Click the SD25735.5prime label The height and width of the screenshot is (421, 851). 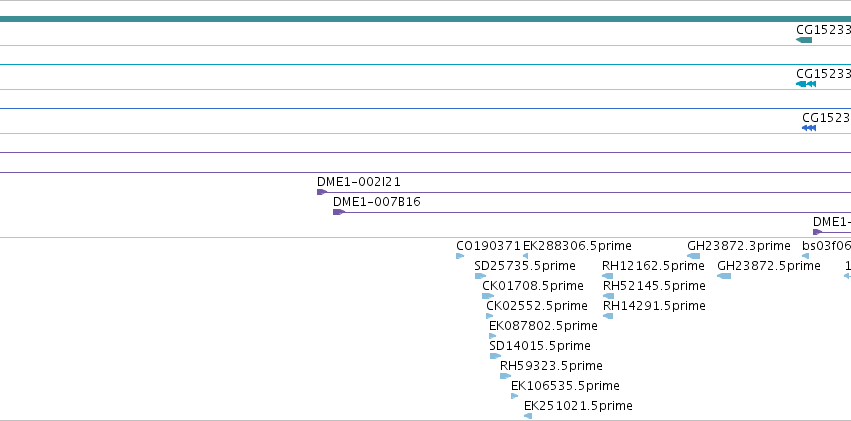(x=525, y=266)
